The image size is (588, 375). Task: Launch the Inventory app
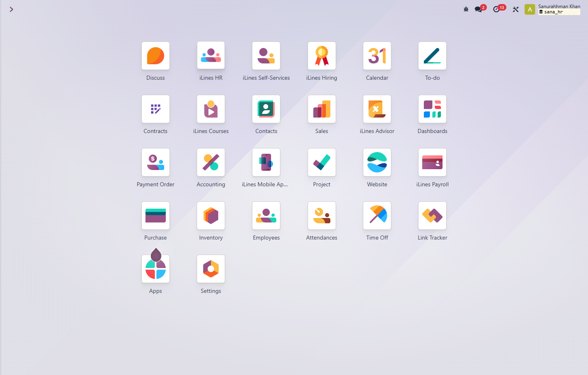click(x=211, y=216)
